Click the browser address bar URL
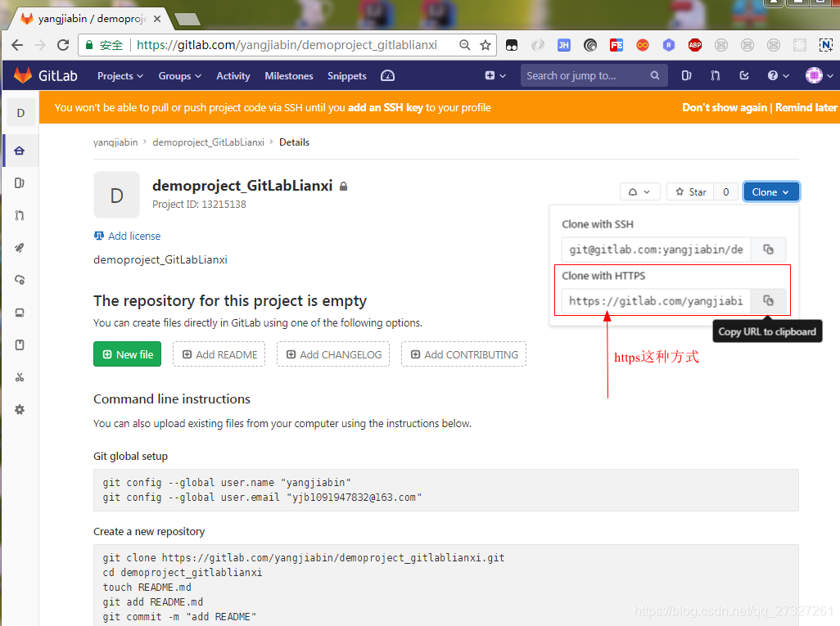The height and width of the screenshot is (626, 840). click(287, 45)
